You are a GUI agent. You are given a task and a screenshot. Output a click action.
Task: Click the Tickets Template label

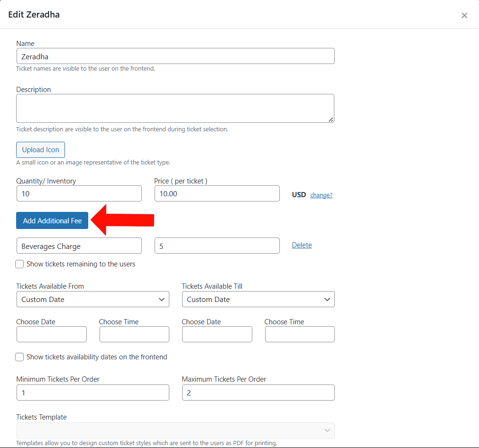coord(42,417)
